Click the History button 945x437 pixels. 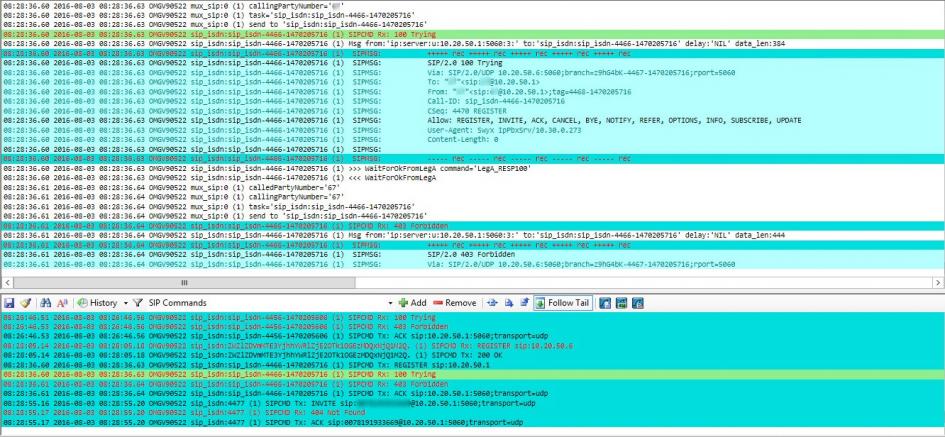pyautogui.click(x=98, y=302)
